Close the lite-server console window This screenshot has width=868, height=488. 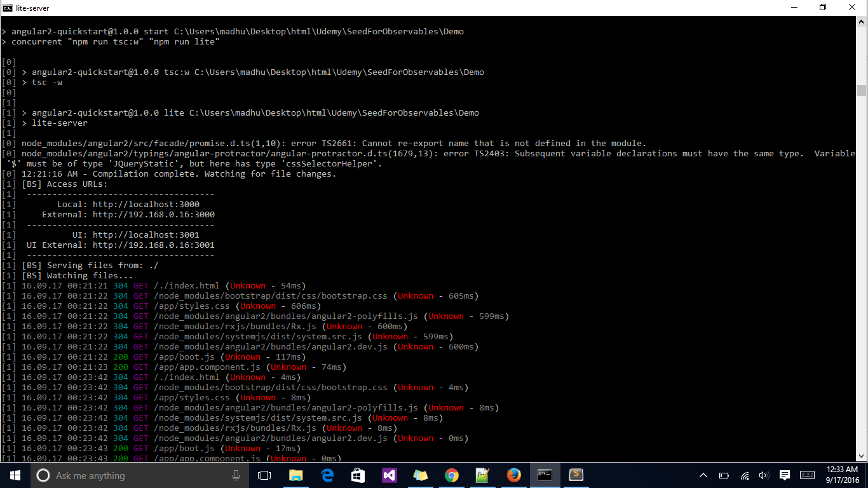[x=852, y=8]
